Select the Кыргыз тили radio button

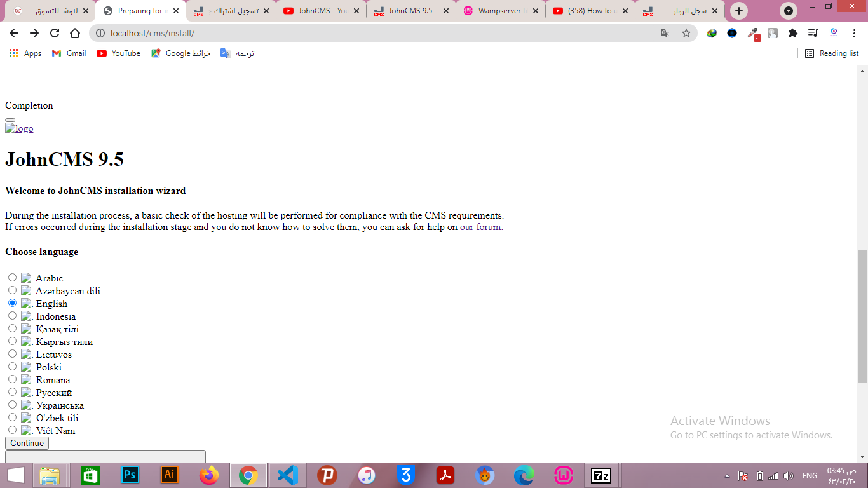[x=12, y=341]
